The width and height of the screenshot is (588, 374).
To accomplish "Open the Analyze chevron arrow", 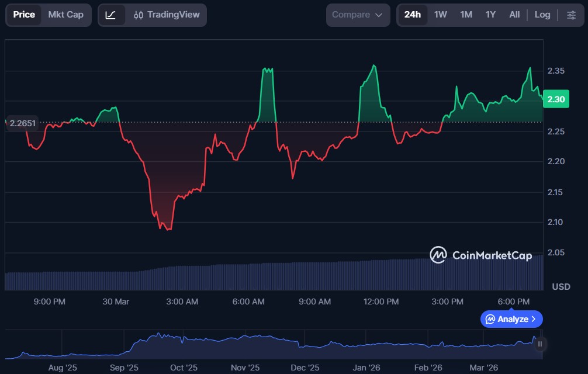I will coord(534,319).
